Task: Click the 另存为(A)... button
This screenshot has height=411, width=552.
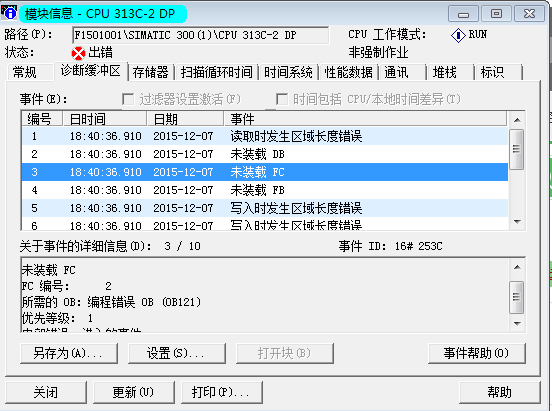Action: point(69,353)
